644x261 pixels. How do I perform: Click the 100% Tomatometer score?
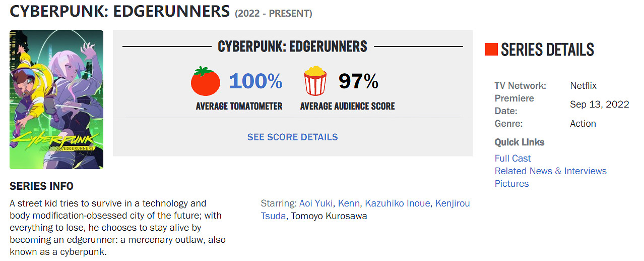coord(255,81)
